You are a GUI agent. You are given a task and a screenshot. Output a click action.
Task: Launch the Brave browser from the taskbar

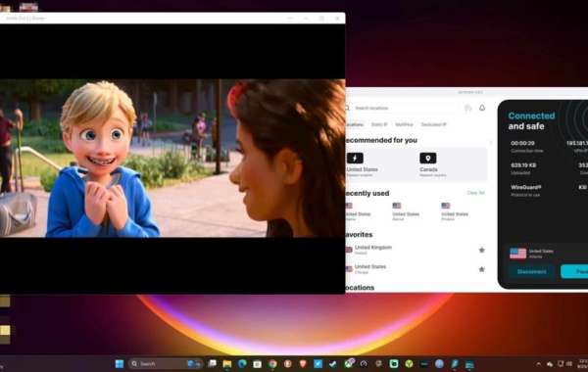click(303, 364)
